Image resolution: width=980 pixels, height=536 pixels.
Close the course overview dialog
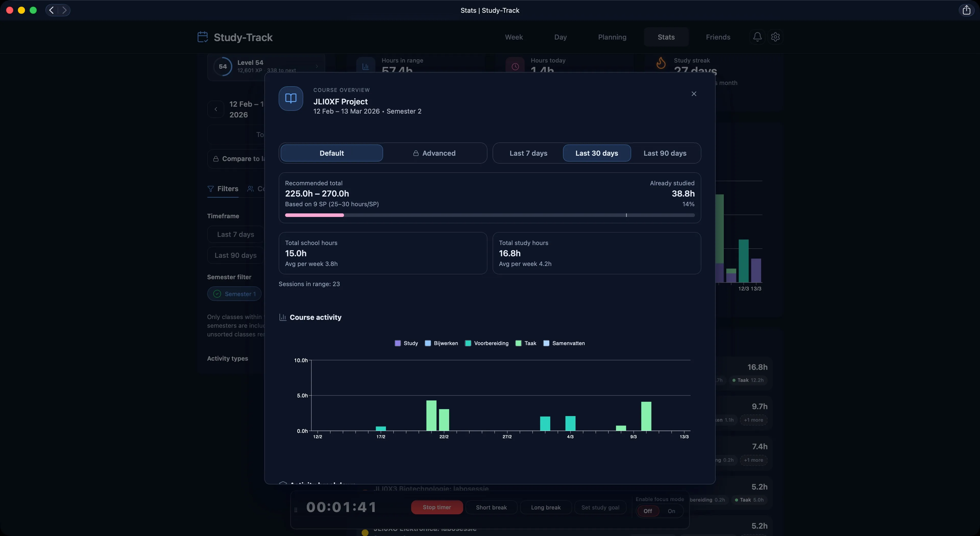coord(694,94)
